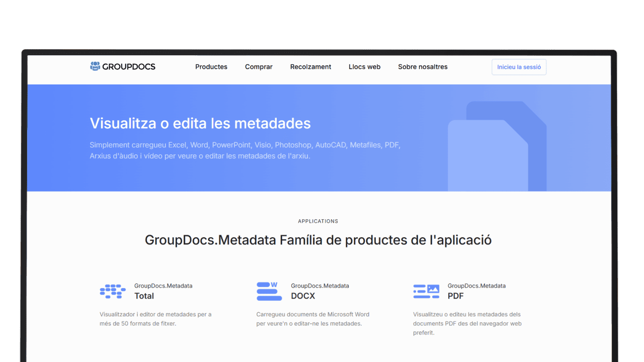Click the PDF app icon with image

pos(426,291)
